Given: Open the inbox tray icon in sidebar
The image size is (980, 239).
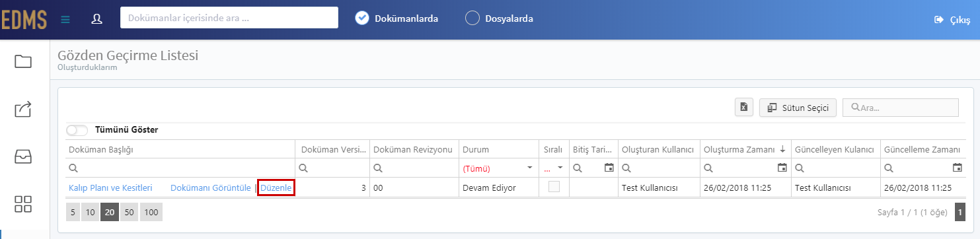Looking at the screenshot, I should tap(24, 156).
